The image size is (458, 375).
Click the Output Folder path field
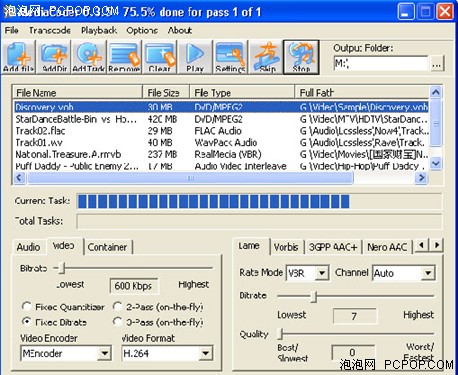(x=380, y=63)
